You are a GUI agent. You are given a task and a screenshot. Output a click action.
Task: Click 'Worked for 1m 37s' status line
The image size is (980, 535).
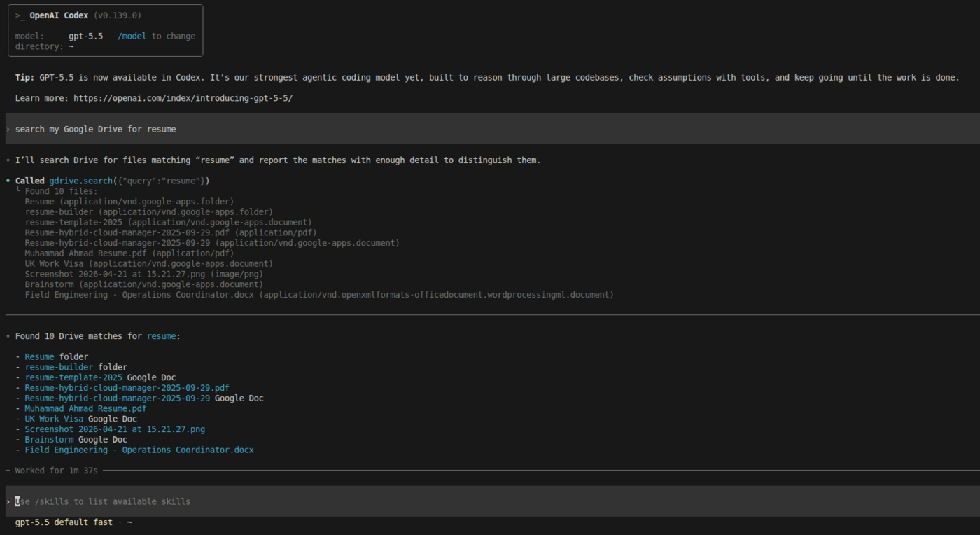pos(56,471)
